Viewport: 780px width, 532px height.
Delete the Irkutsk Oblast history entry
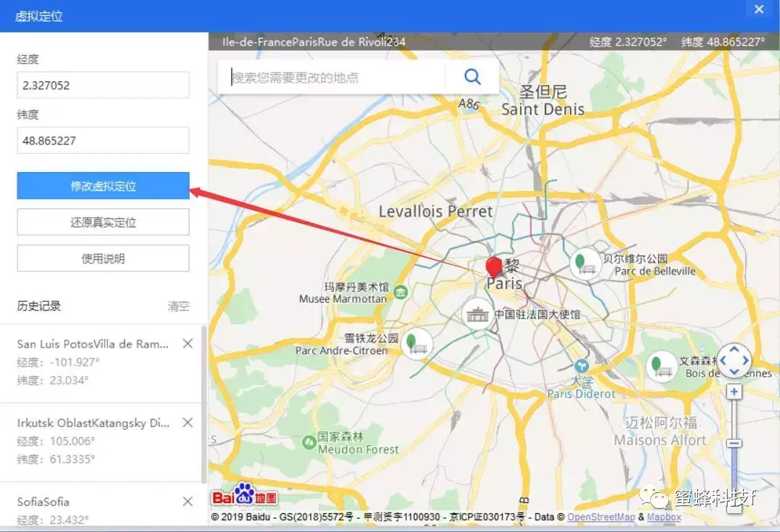[x=187, y=422]
